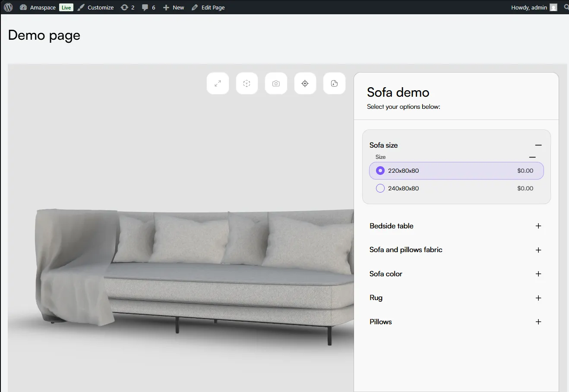Expand the Bedside table section
The width and height of the screenshot is (569, 392).
[x=538, y=226]
